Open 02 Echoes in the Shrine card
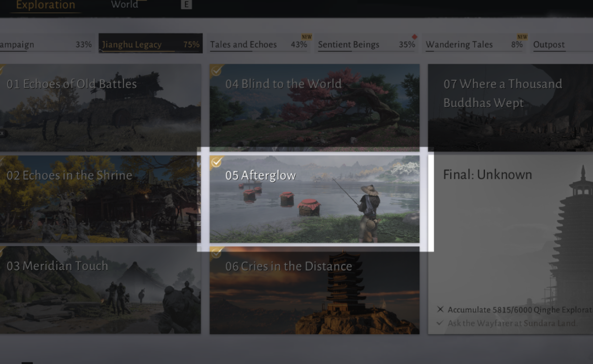The height and width of the screenshot is (364, 593). click(100, 199)
